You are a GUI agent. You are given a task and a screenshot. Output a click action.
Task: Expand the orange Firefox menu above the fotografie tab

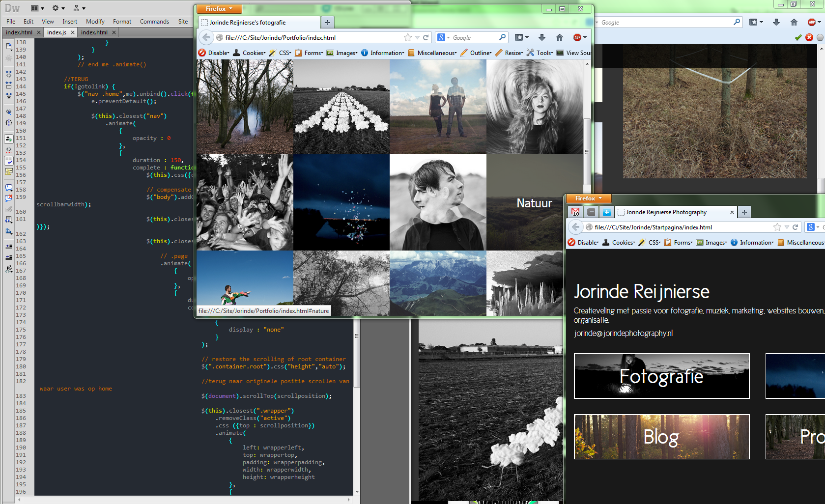pyautogui.click(x=219, y=9)
